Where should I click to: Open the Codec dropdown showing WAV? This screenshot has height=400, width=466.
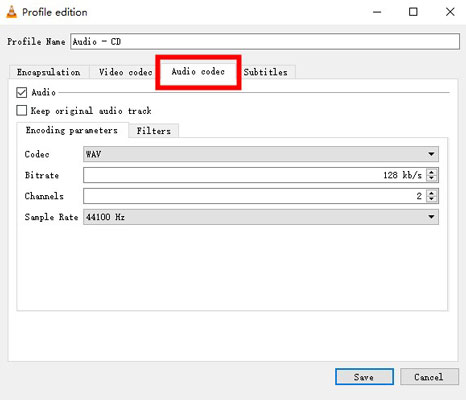(261, 154)
